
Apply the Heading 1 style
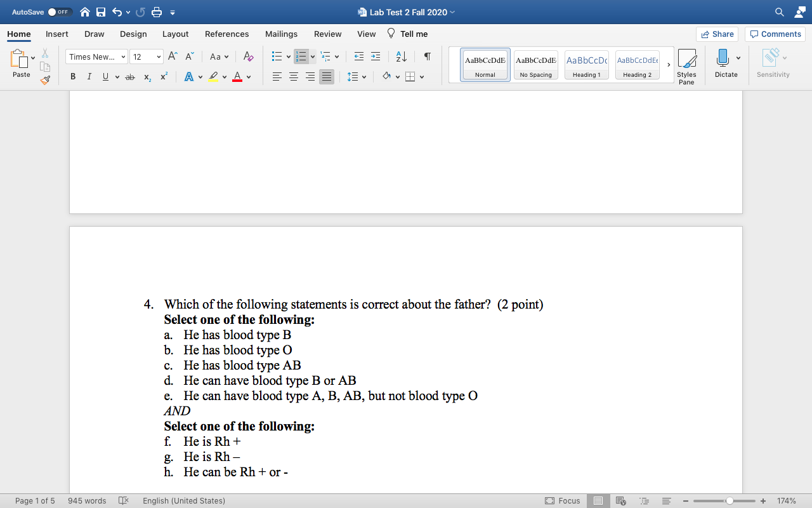587,65
